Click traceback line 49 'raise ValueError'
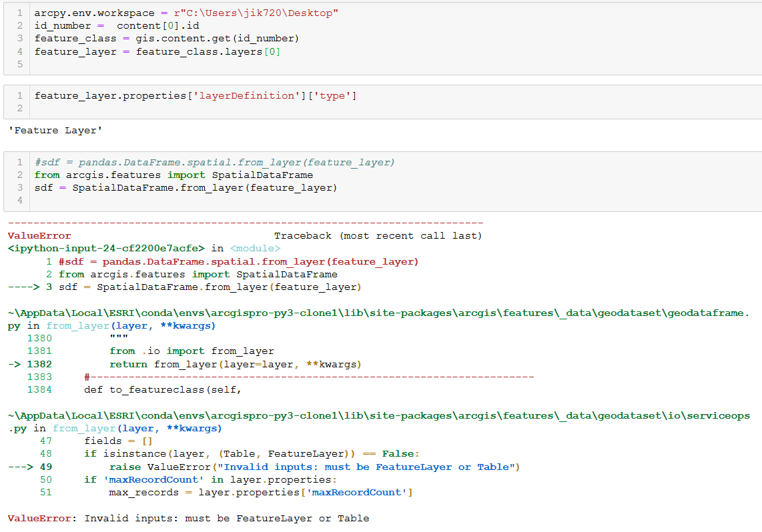The width and height of the screenshot is (762, 532). click(314, 467)
